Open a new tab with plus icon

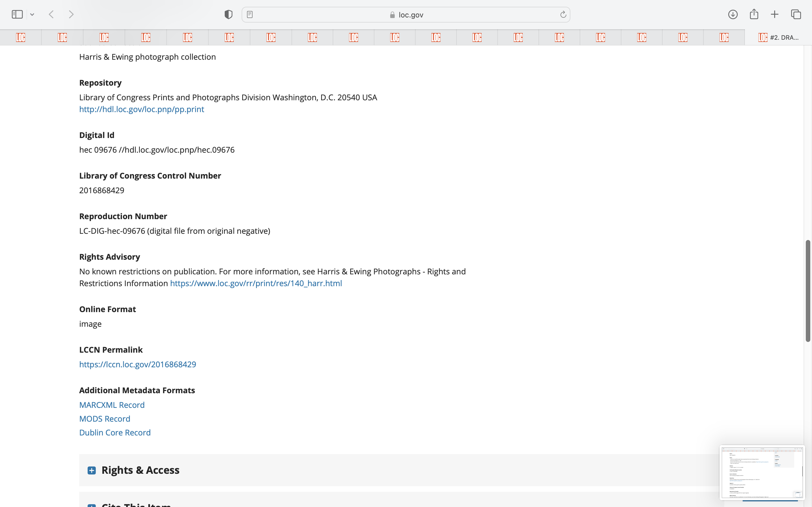tap(775, 14)
